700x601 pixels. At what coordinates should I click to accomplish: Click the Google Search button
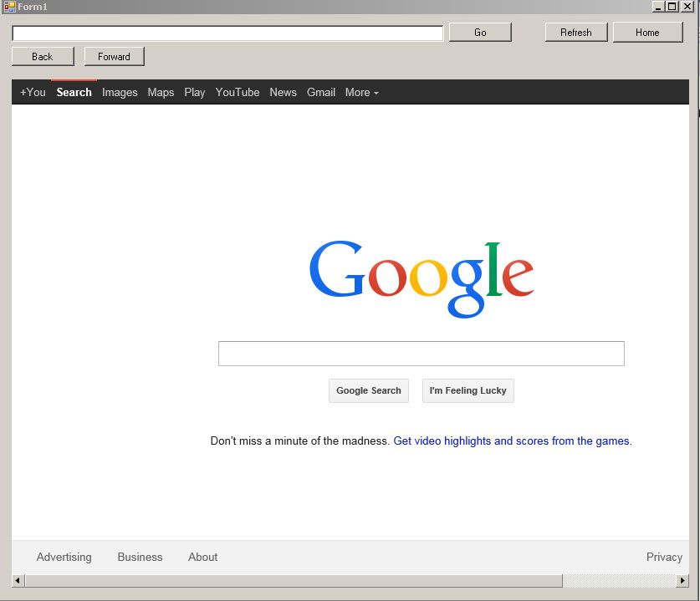(369, 391)
